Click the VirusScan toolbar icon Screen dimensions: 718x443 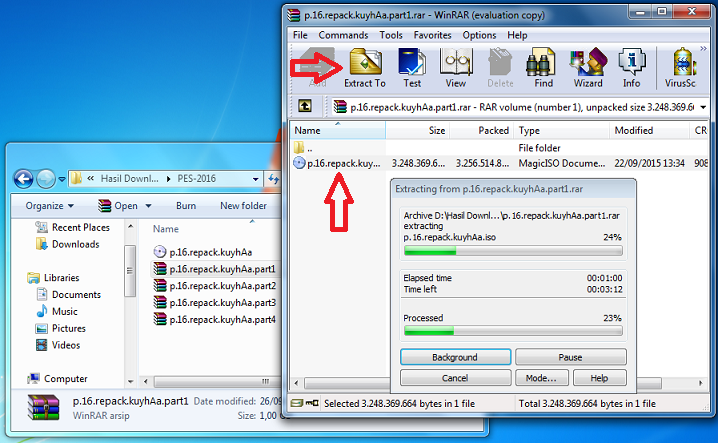point(680,68)
